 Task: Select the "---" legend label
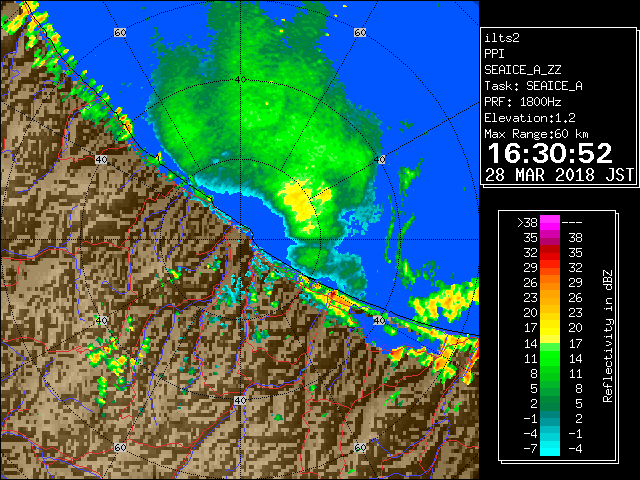tap(572, 223)
